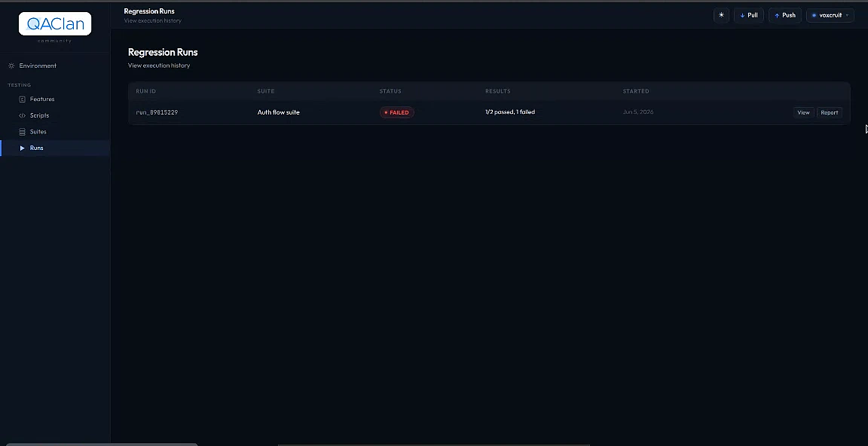Click the Environment gear icon
868x446 pixels.
(x=11, y=66)
